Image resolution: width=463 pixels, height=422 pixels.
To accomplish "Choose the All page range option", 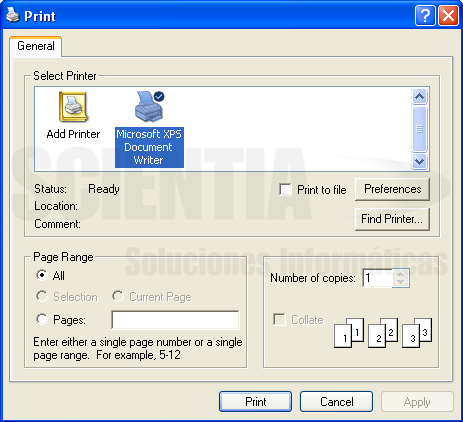I will pos(42,275).
